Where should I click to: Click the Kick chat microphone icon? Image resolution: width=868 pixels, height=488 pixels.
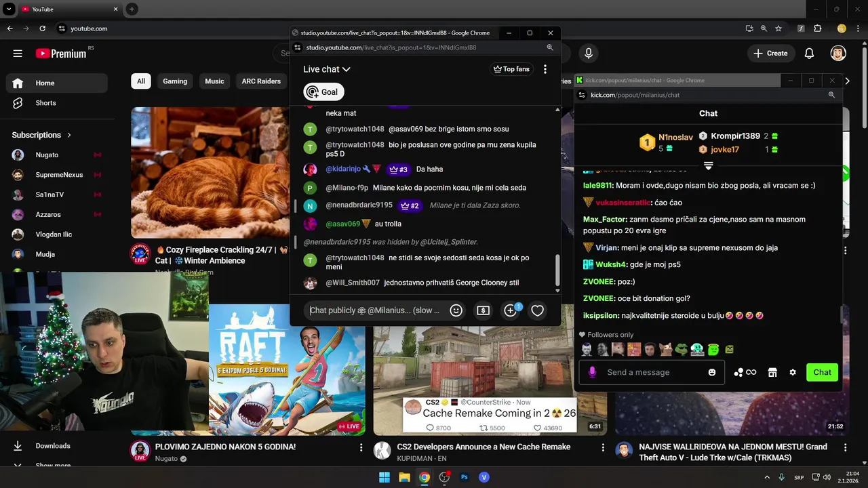point(593,372)
